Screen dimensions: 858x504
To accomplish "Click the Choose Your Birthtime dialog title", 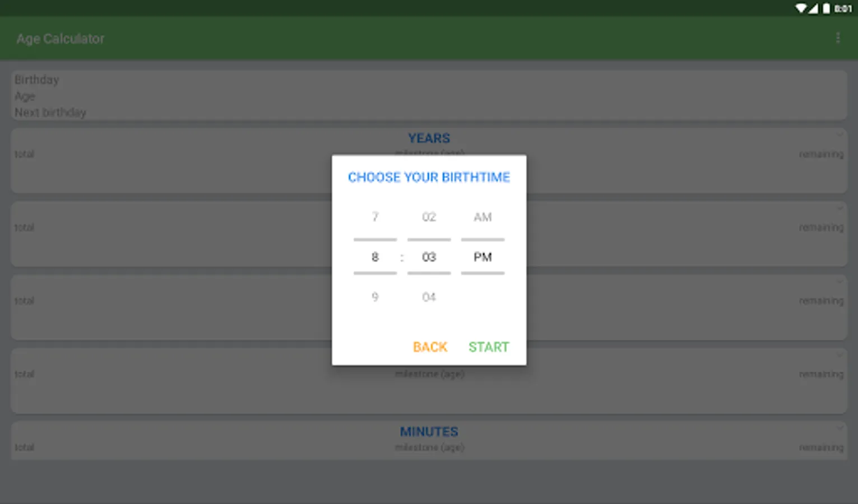I will tap(429, 178).
